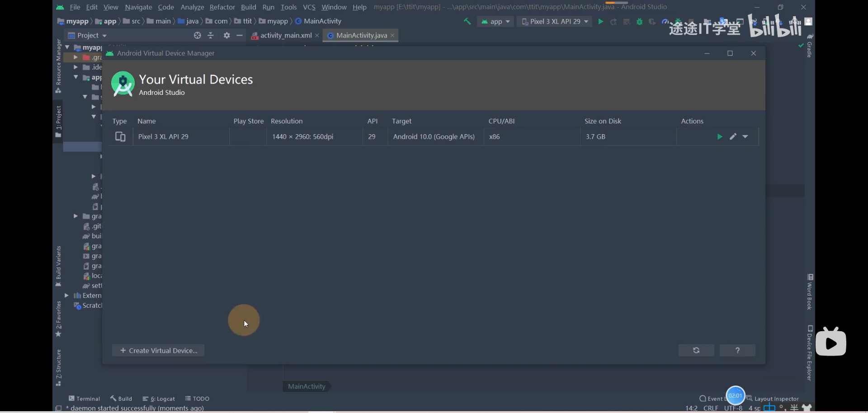The width and height of the screenshot is (868, 413).
Task: Toggle the 1: Project side tab
Action: (x=58, y=122)
